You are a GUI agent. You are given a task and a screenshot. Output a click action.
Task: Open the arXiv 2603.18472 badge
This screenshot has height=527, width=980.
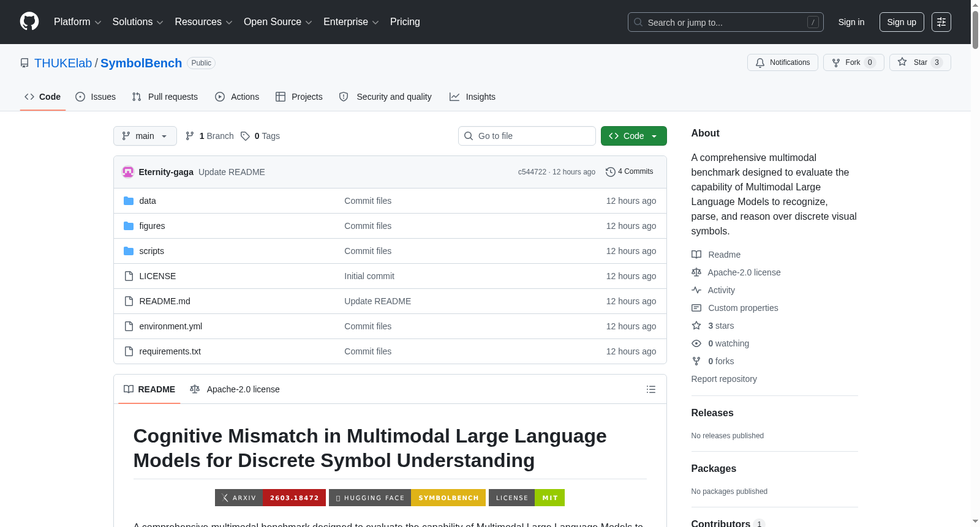[269, 498]
